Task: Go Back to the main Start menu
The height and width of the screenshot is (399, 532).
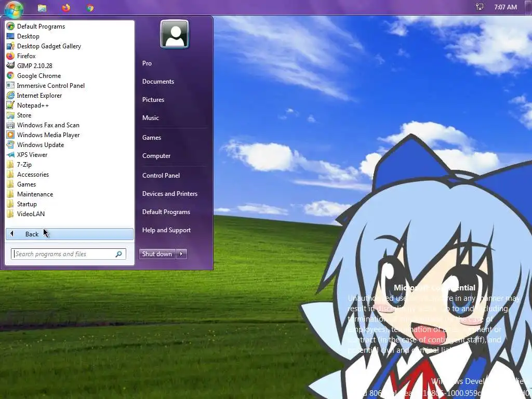Action: 70,234
